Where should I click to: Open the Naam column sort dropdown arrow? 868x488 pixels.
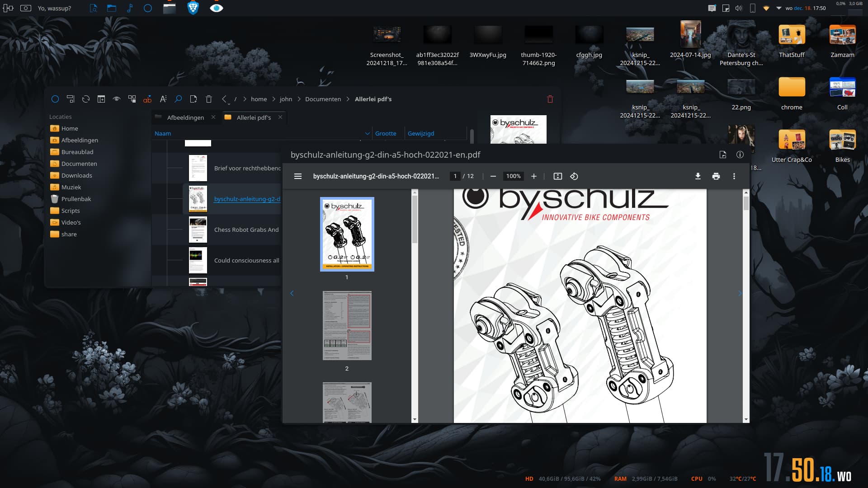click(x=367, y=133)
